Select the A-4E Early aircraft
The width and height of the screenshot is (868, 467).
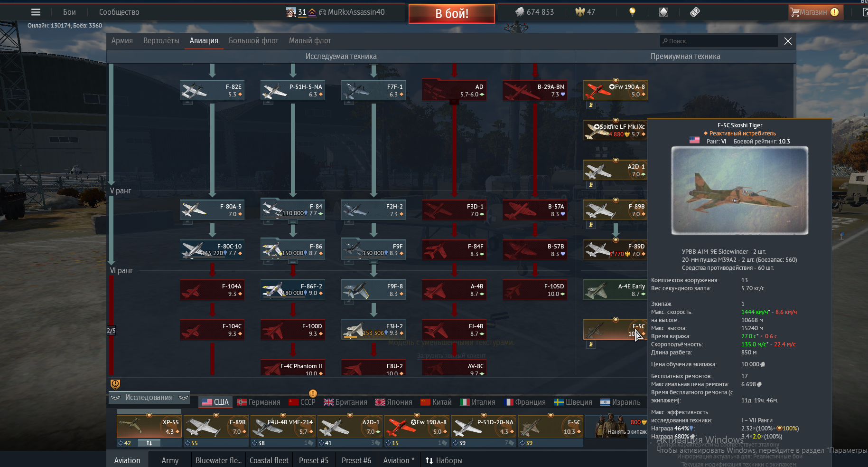coord(616,290)
